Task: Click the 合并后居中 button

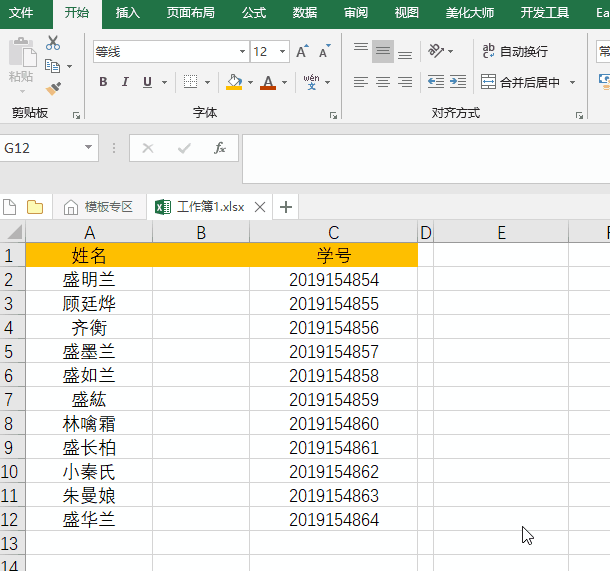Action: [521, 82]
